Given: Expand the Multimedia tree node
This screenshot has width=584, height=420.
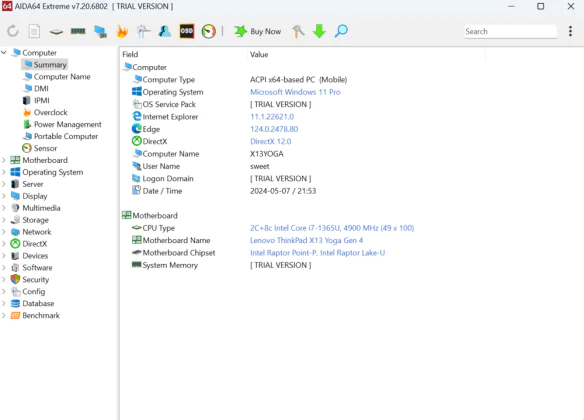Looking at the screenshot, I should pos(4,208).
